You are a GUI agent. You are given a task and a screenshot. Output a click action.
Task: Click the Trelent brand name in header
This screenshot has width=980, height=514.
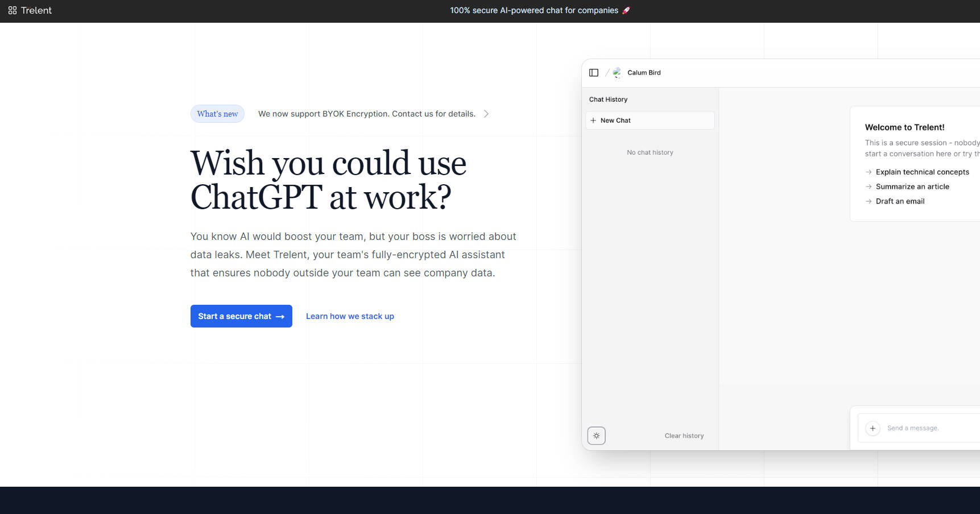[36, 10]
